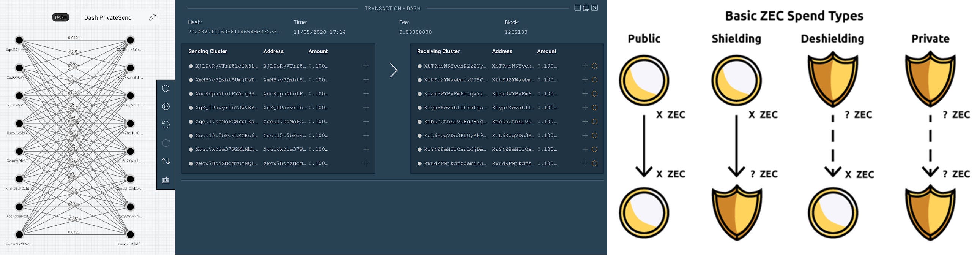
Task: Click plus icon on Xiax3WYBvFm6mLqVYz receiving row
Action: 585,94
